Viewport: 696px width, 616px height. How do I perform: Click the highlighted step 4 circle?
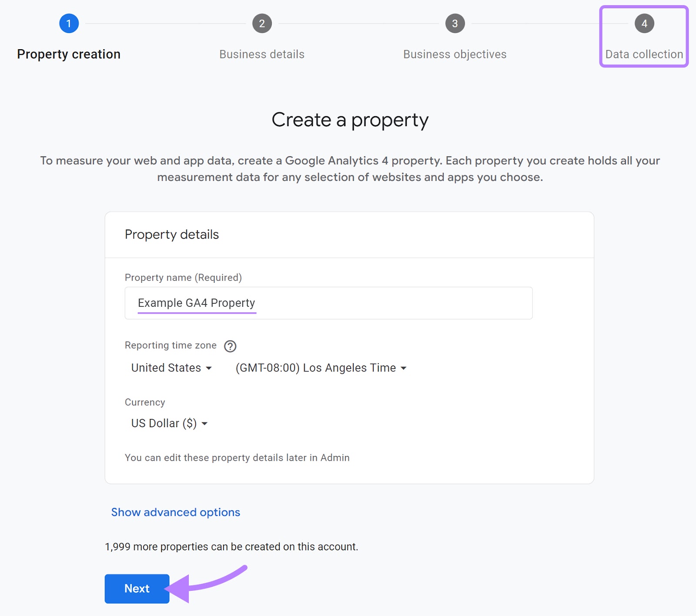(x=643, y=23)
